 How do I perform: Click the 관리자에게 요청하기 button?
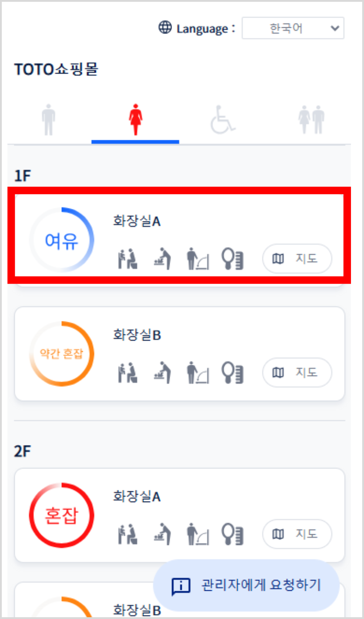247,585
